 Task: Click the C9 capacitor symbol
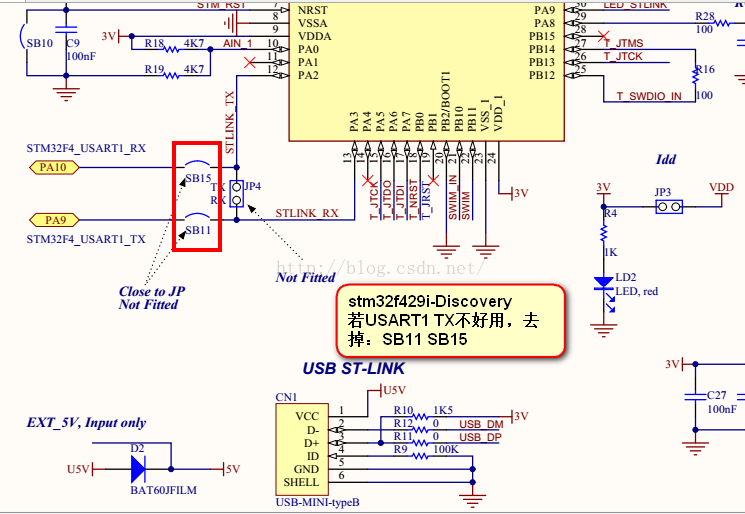pos(66,29)
